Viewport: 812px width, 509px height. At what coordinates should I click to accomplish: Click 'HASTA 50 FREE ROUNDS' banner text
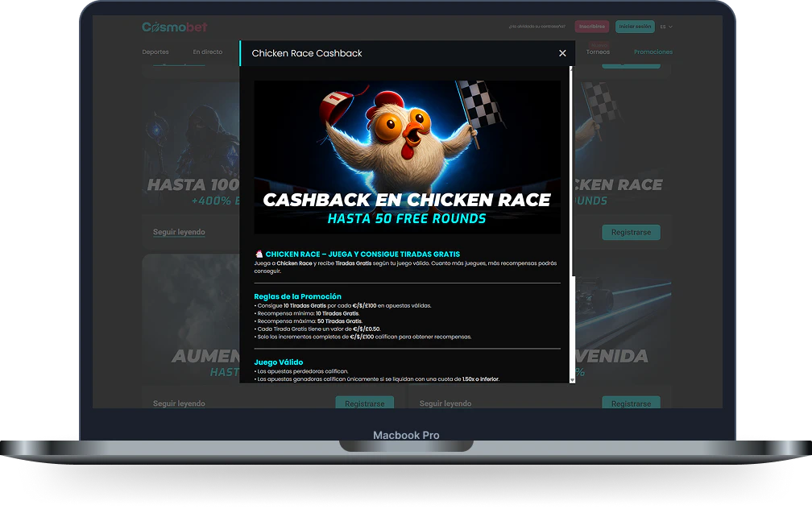click(x=407, y=218)
